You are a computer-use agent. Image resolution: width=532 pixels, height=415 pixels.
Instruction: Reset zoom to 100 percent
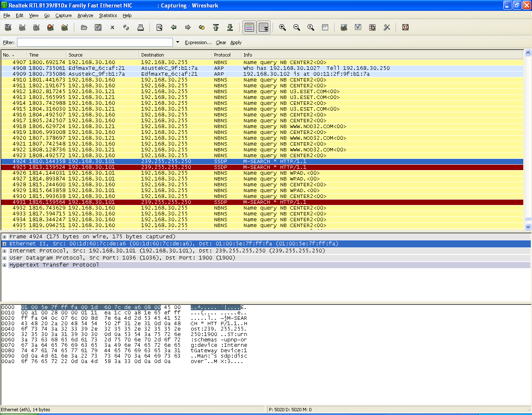pyautogui.click(x=311, y=27)
